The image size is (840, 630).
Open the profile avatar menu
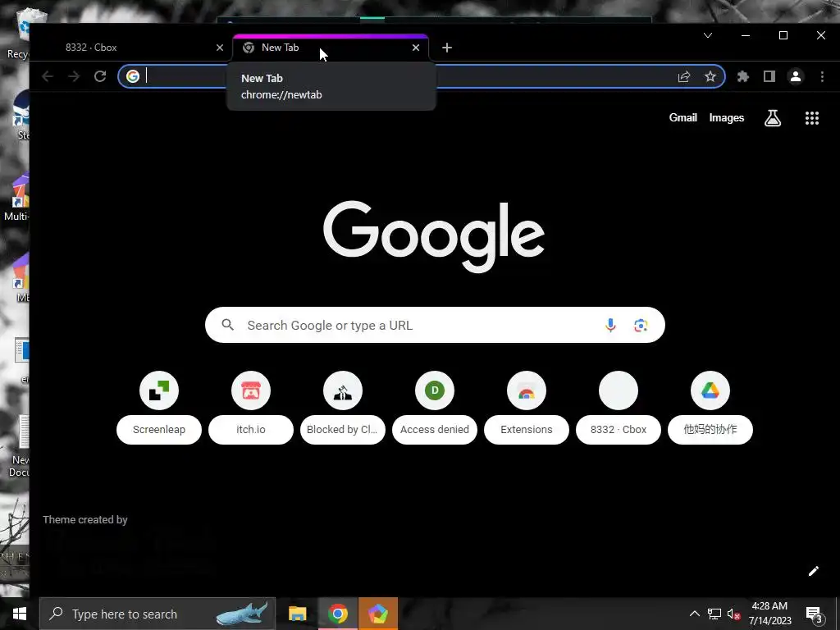coord(796,76)
